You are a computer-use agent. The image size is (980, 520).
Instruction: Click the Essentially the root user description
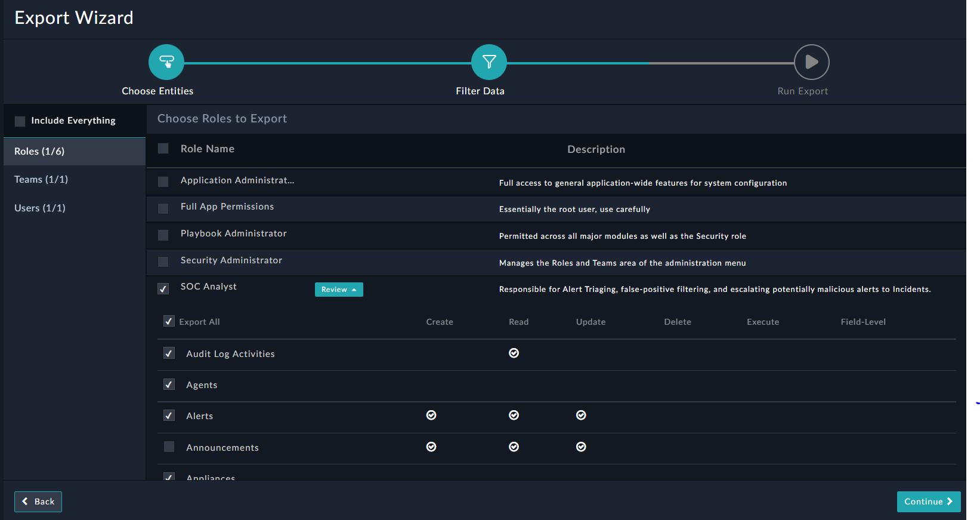click(574, 210)
